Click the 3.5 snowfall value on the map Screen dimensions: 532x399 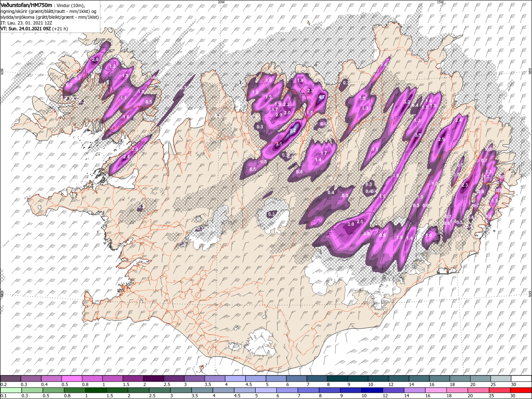point(418,135)
